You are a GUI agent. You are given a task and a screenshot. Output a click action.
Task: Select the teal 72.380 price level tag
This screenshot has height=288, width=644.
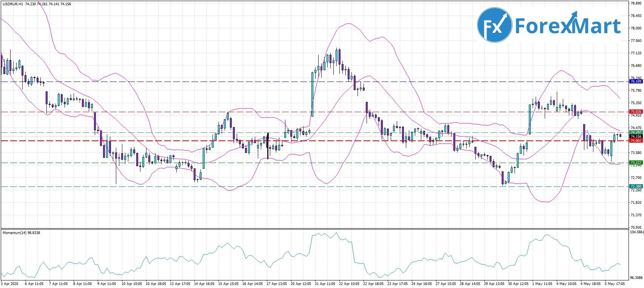point(636,186)
